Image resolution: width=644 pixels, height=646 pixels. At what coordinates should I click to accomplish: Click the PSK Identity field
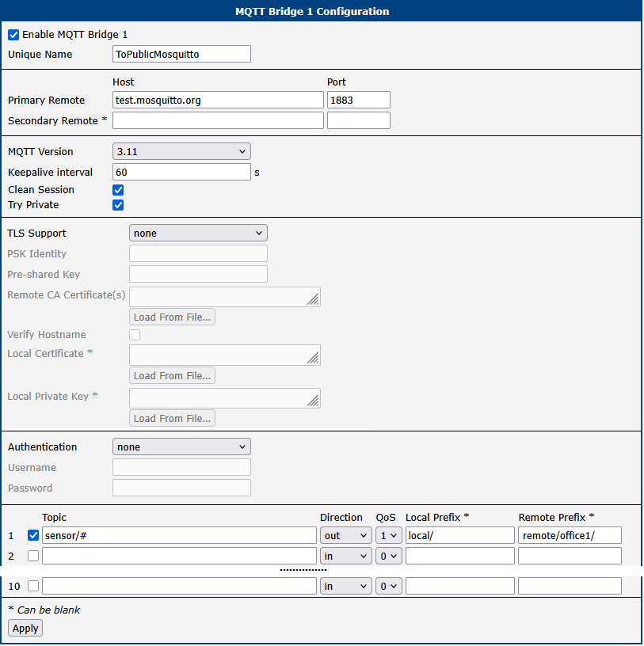point(198,254)
